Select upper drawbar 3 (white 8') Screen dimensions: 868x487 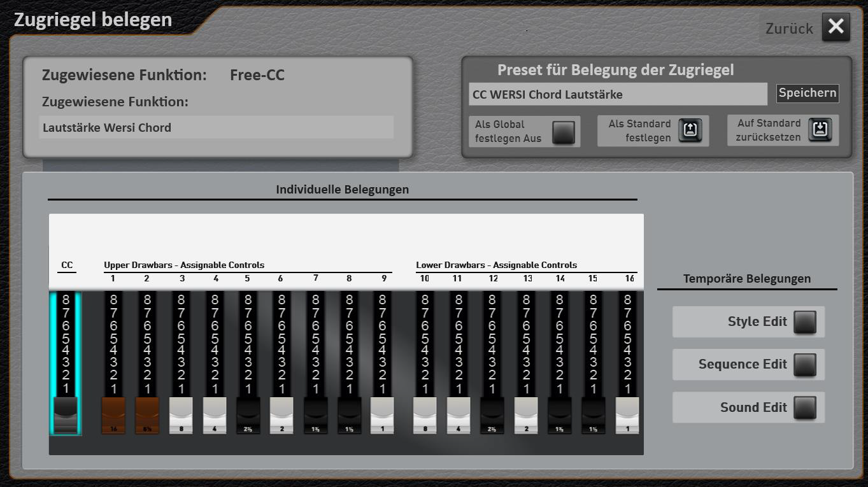pyautogui.click(x=181, y=415)
